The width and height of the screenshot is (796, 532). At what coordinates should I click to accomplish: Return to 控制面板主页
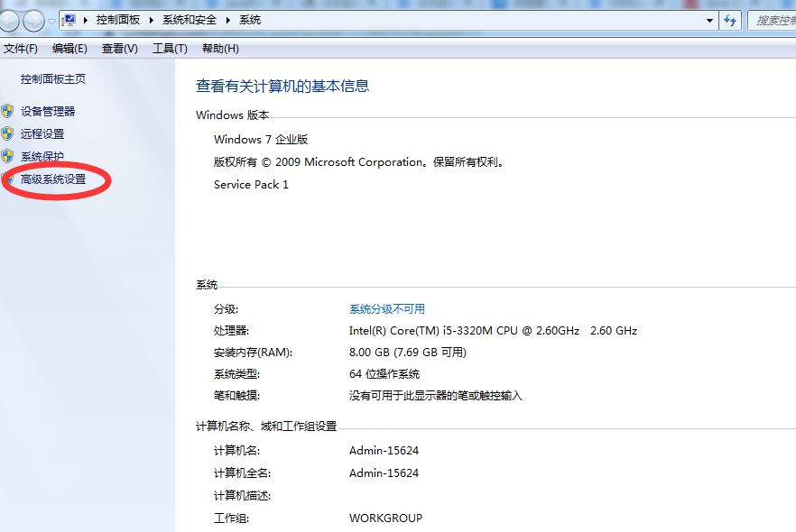click(53, 78)
